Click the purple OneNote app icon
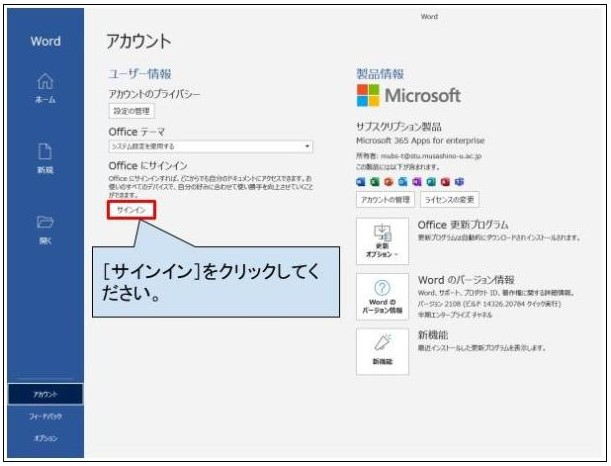The image size is (611, 466). [417, 182]
